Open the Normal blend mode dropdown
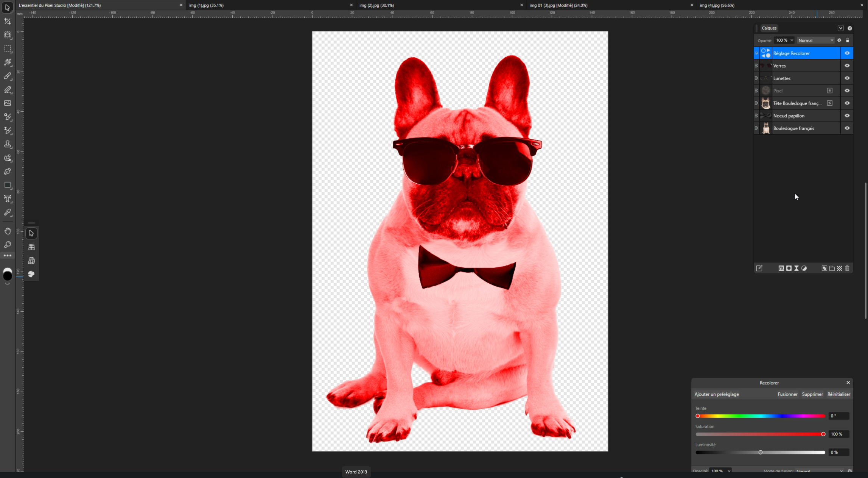This screenshot has width=868, height=478. coord(815,40)
